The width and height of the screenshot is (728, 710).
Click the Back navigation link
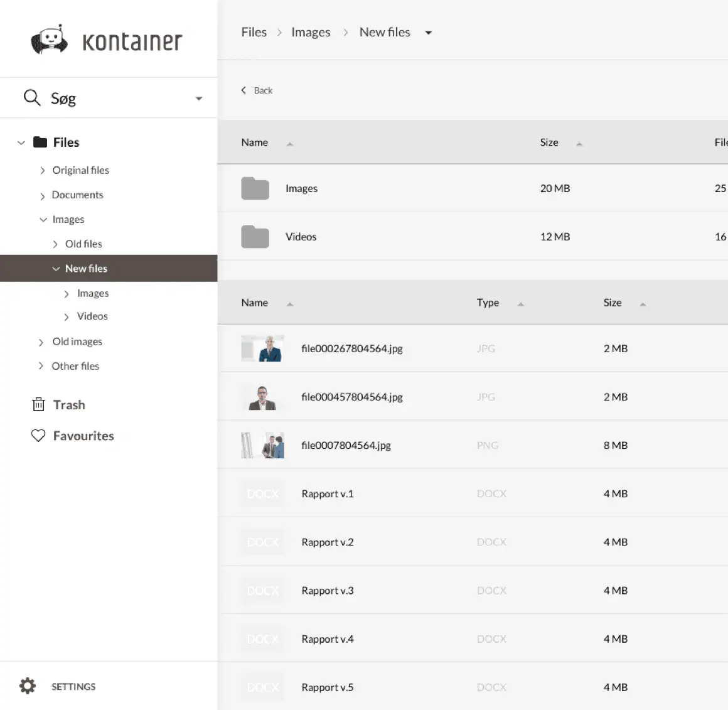(x=257, y=90)
